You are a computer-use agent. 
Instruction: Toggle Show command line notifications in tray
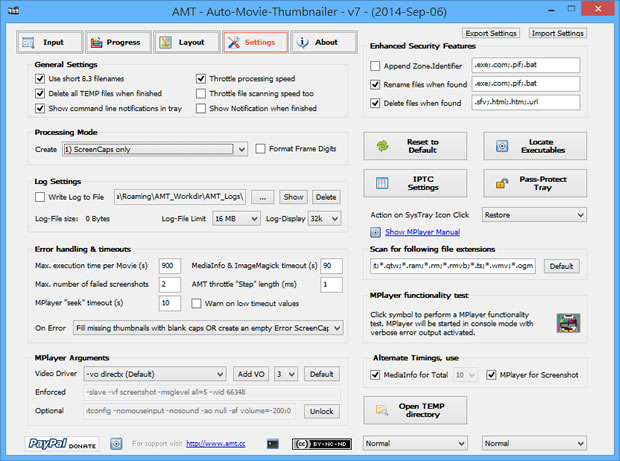tap(40, 108)
